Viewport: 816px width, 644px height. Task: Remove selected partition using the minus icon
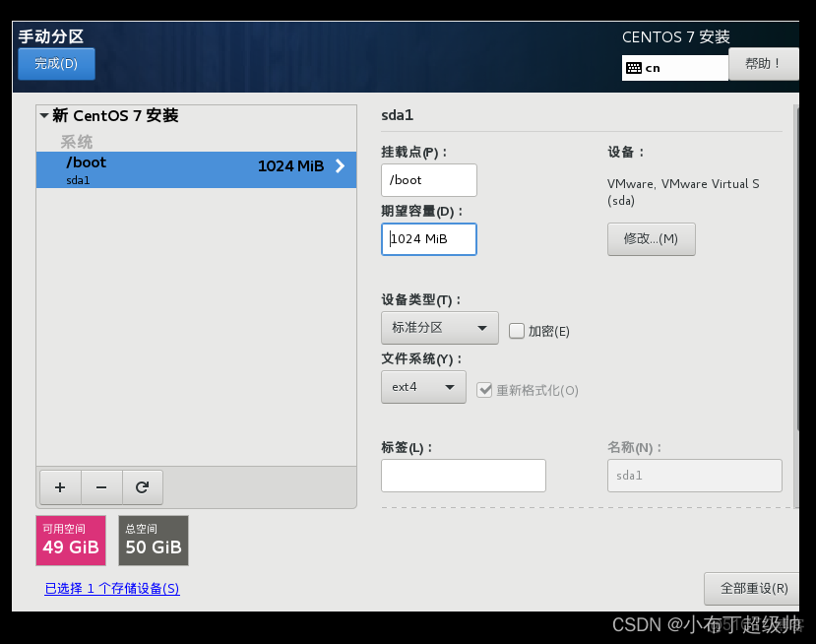100,486
